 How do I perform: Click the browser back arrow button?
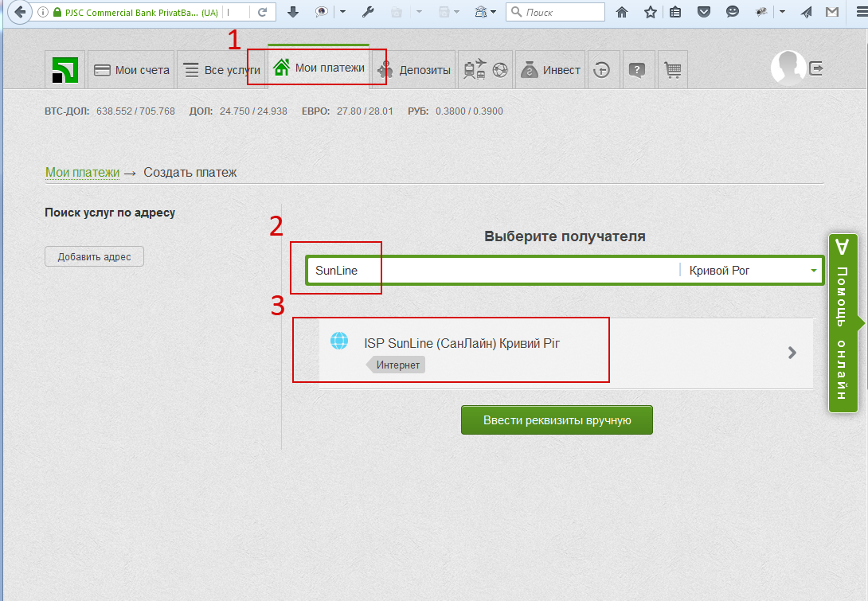(20, 12)
